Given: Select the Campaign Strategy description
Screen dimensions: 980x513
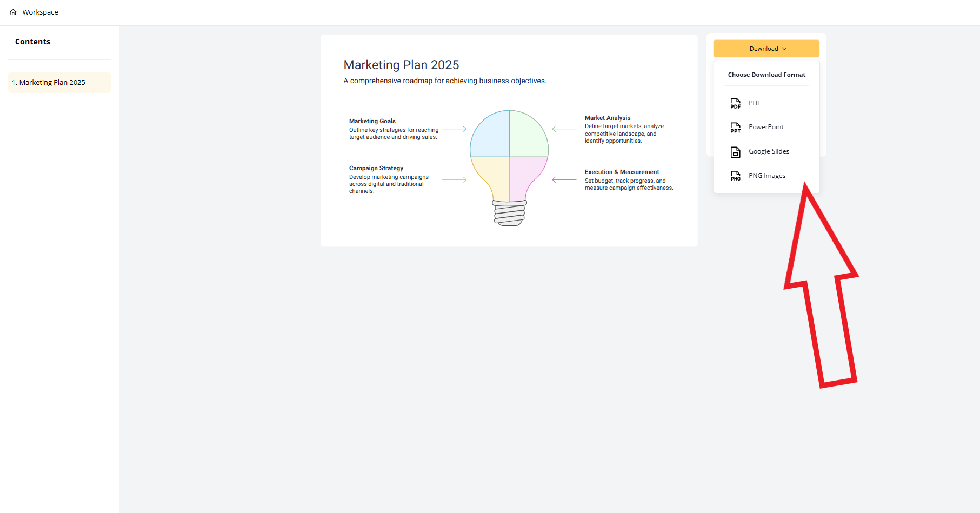Looking at the screenshot, I should pyautogui.click(x=389, y=183).
